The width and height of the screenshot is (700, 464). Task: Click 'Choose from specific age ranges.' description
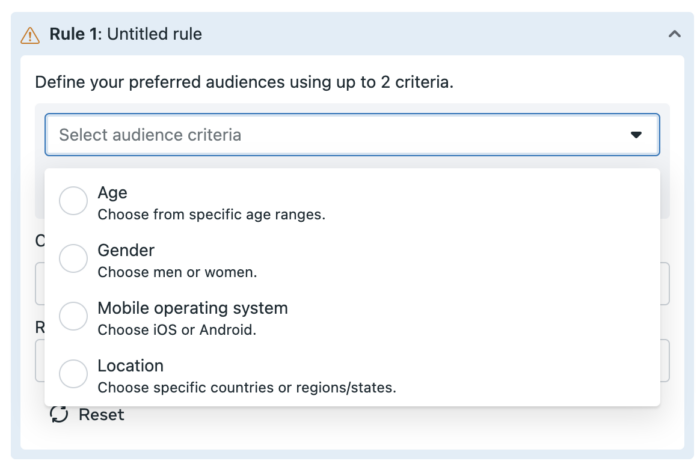coord(211,214)
